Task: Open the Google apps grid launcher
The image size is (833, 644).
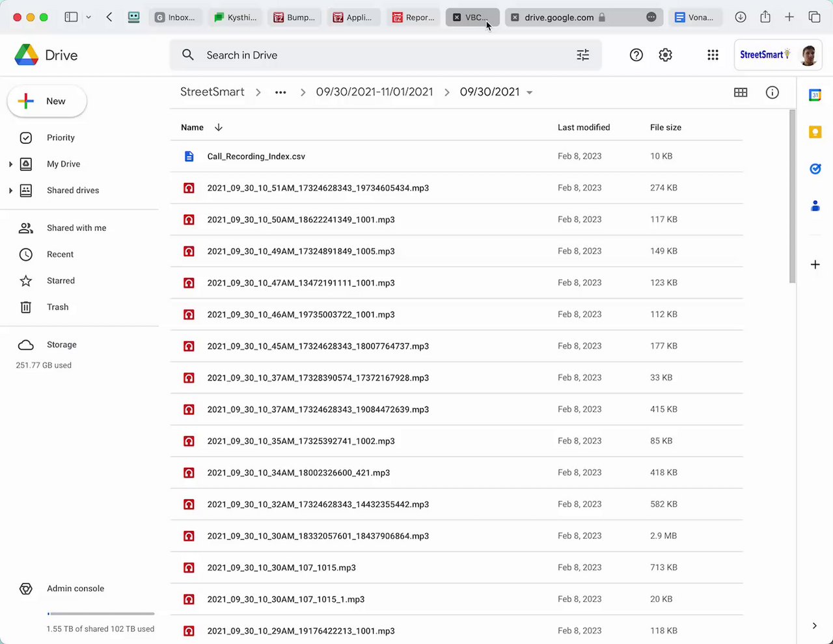Action: (x=713, y=55)
